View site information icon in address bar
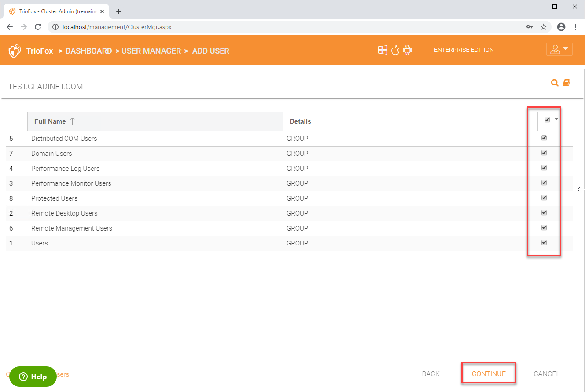 point(55,27)
